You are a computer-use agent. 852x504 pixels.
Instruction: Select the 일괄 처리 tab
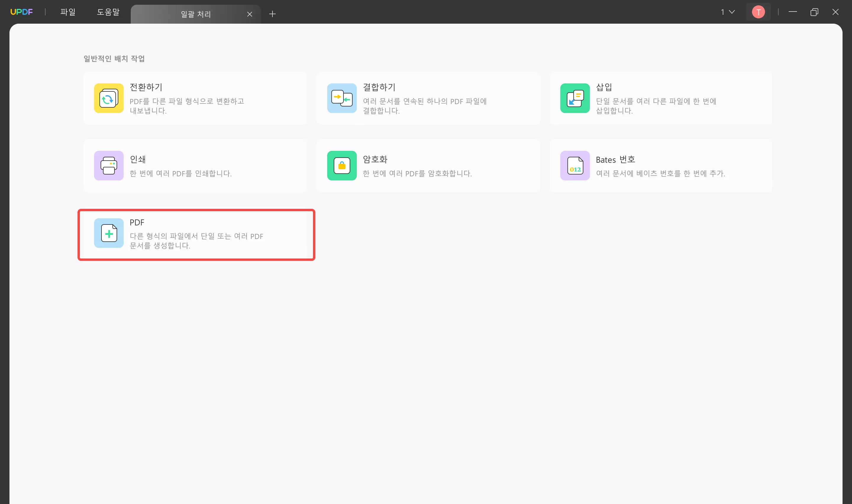(x=196, y=14)
